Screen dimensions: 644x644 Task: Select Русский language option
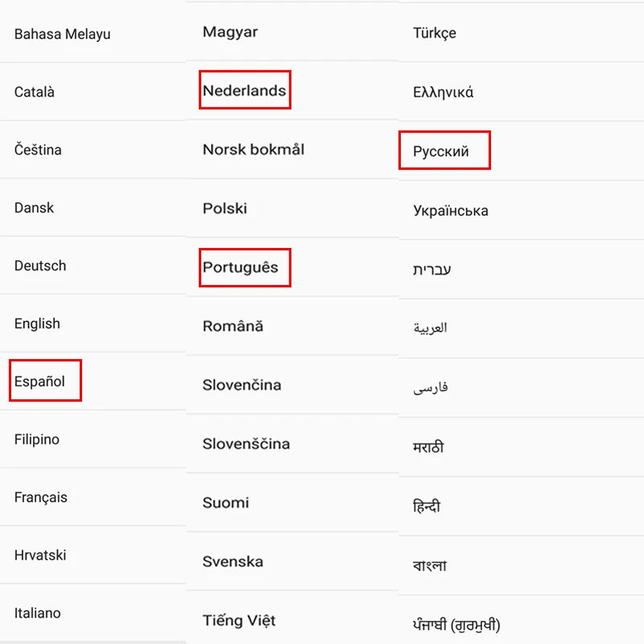coord(441,151)
